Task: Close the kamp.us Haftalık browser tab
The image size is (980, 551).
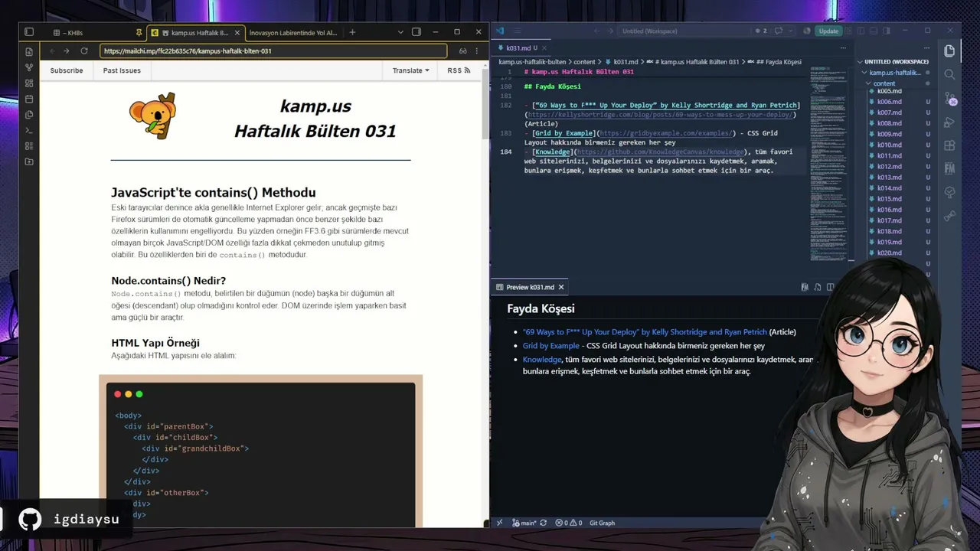Action: coord(238,33)
